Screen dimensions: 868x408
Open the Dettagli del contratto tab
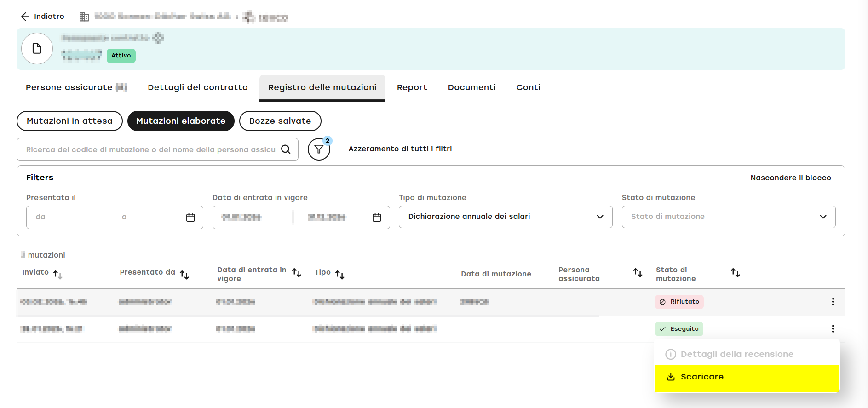[198, 87]
